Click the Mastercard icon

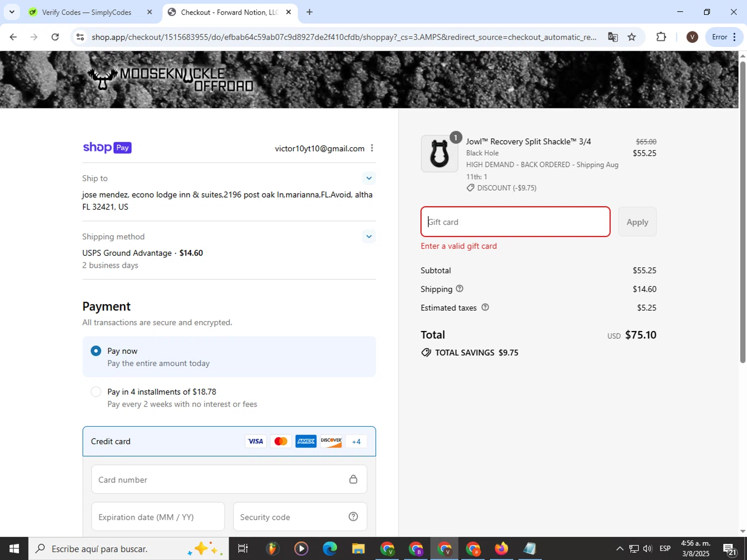click(281, 441)
